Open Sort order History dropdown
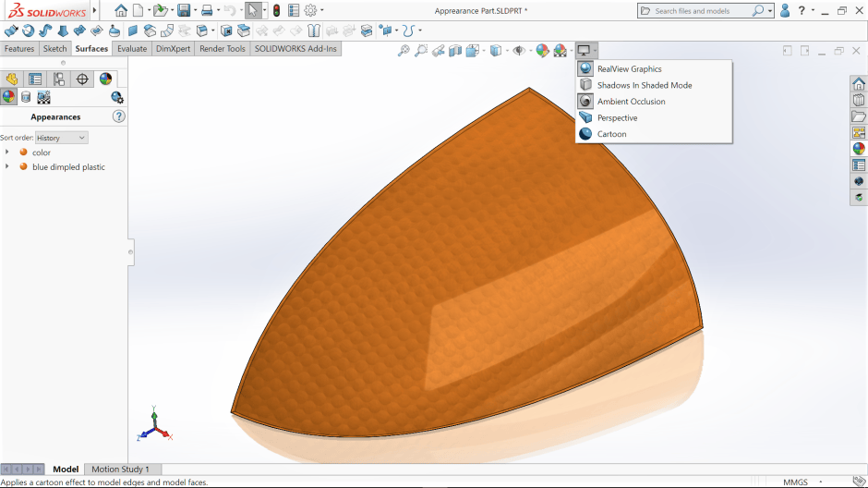 pyautogui.click(x=61, y=138)
